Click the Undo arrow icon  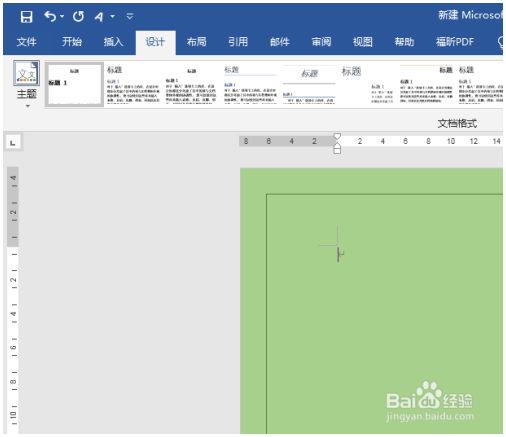pos(51,16)
